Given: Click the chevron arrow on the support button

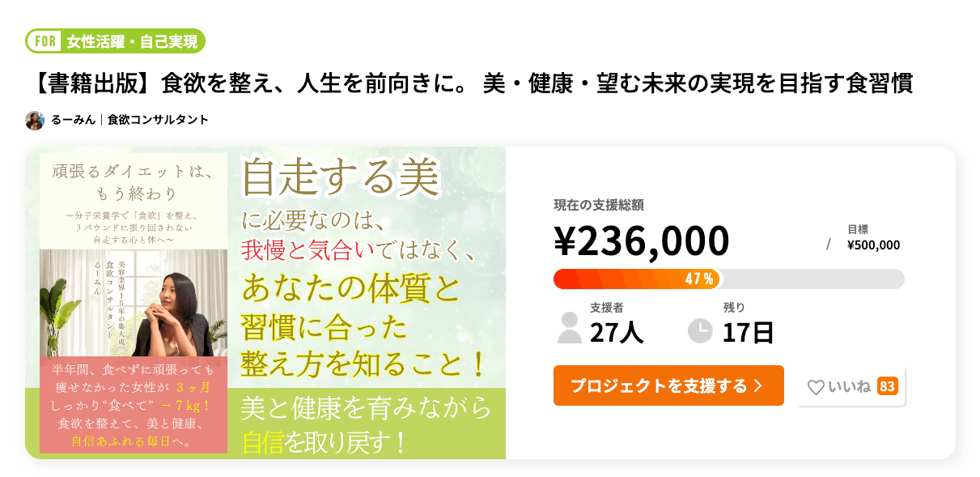Looking at the screenshot, I should click(758, 386).
